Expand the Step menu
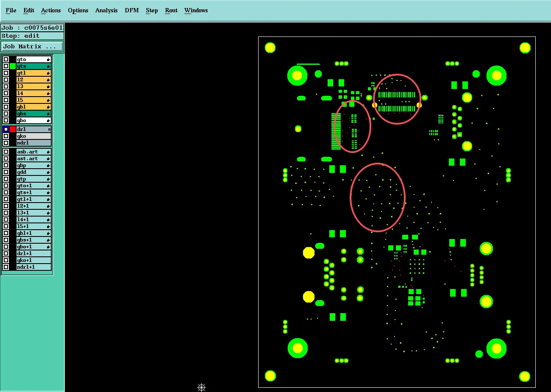551x392 pixels. click(x=152, y=10)
